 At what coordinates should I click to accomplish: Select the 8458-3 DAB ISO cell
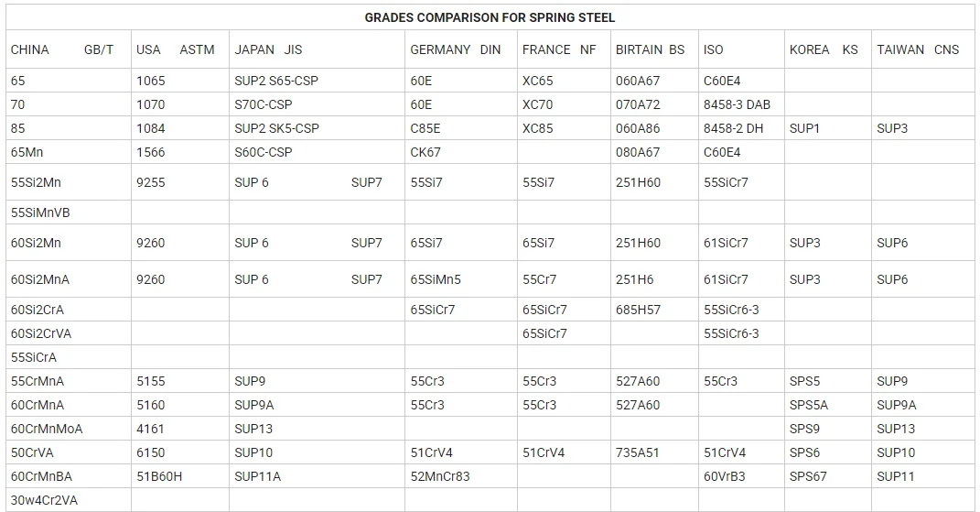(x=741, y=104)
